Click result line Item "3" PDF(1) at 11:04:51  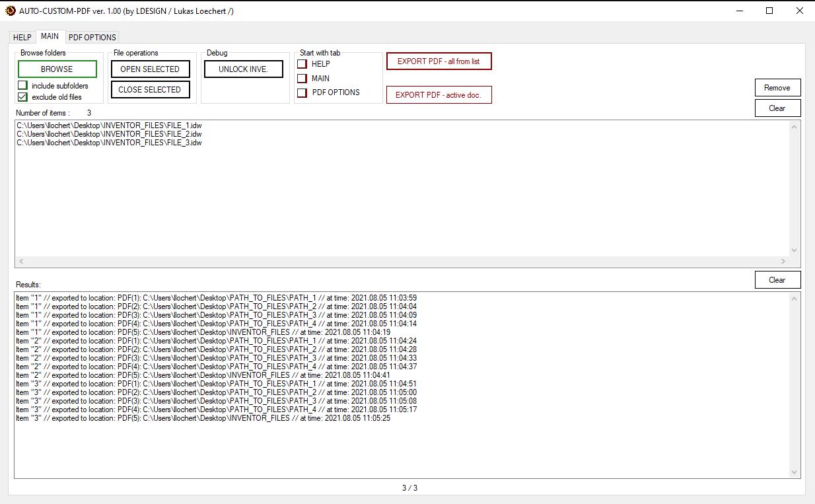pyautogui.click(x=216, y=384)
